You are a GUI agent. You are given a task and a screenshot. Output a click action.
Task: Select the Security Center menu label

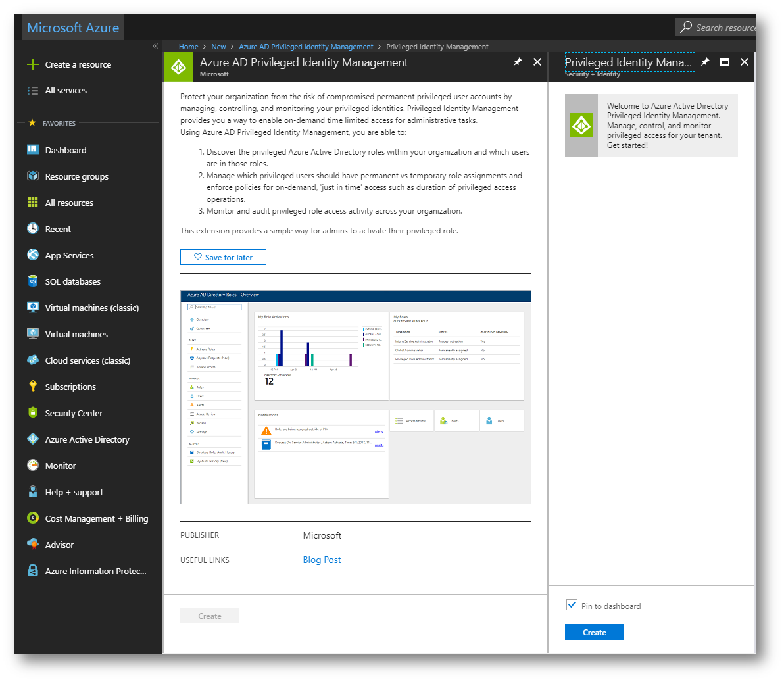click(x=74, y=414)
